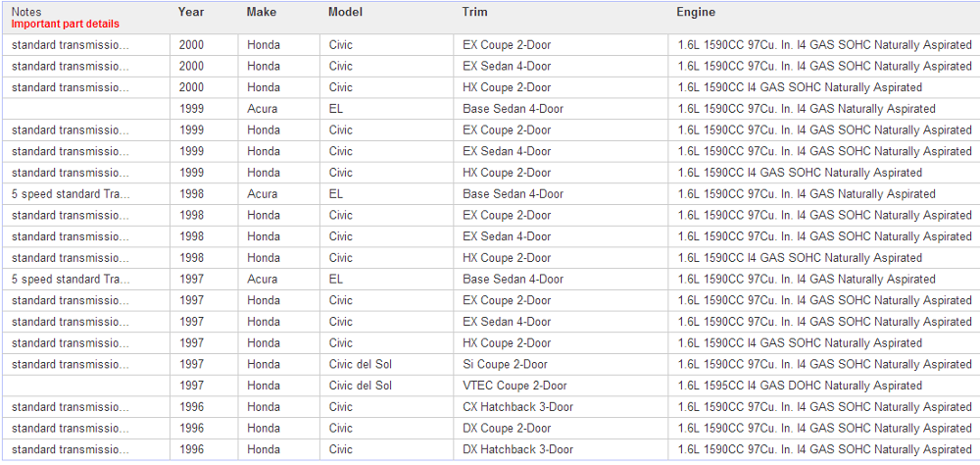The image size is (980, 465).
Task: Click the 5 speed note in 1997 Acura row
Action: tap(71, 280)
